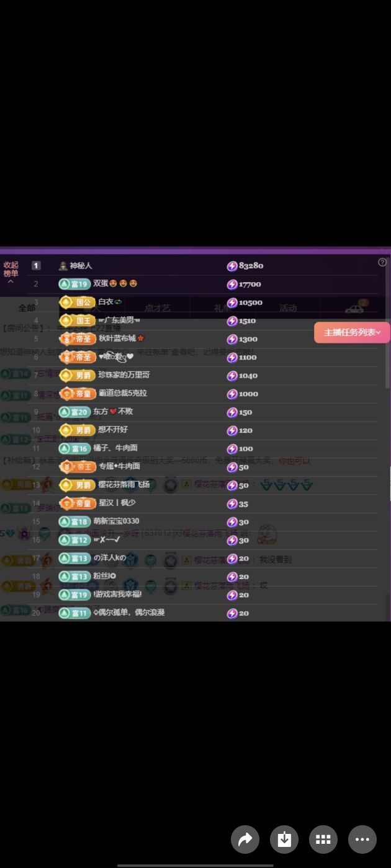Screen dimensions: 391x868
Task: Open the share arrow icon
Action: (245, 839)
